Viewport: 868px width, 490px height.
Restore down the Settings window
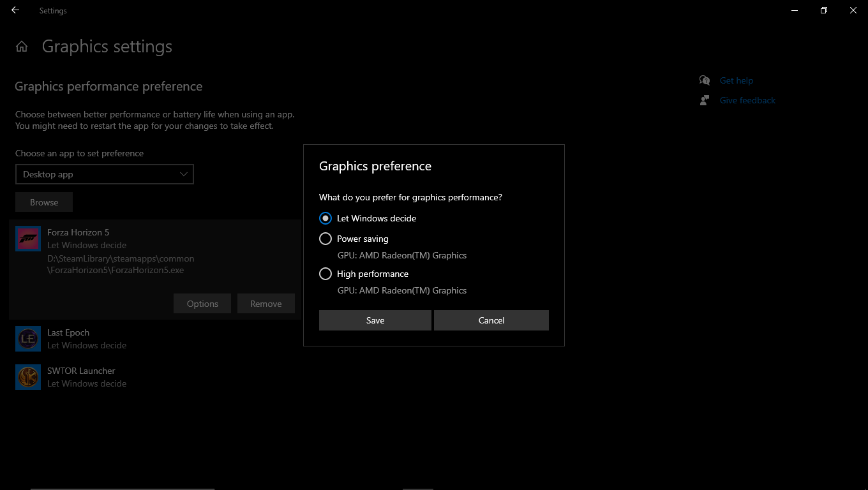tap(824, 10)
